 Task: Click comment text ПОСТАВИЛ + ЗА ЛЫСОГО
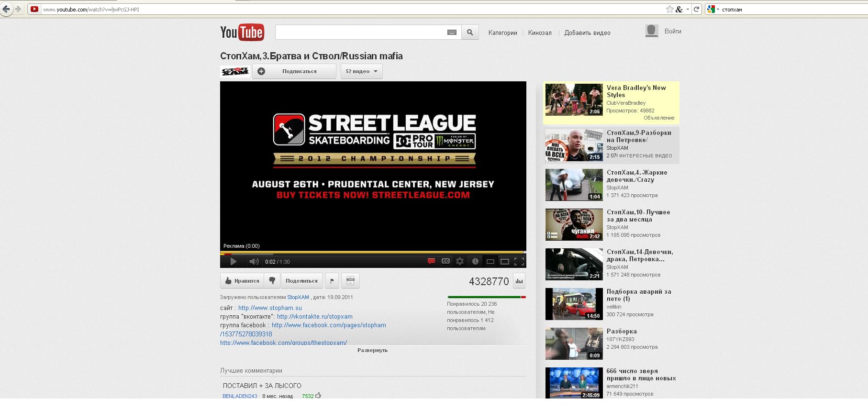(x=262, y=386)
